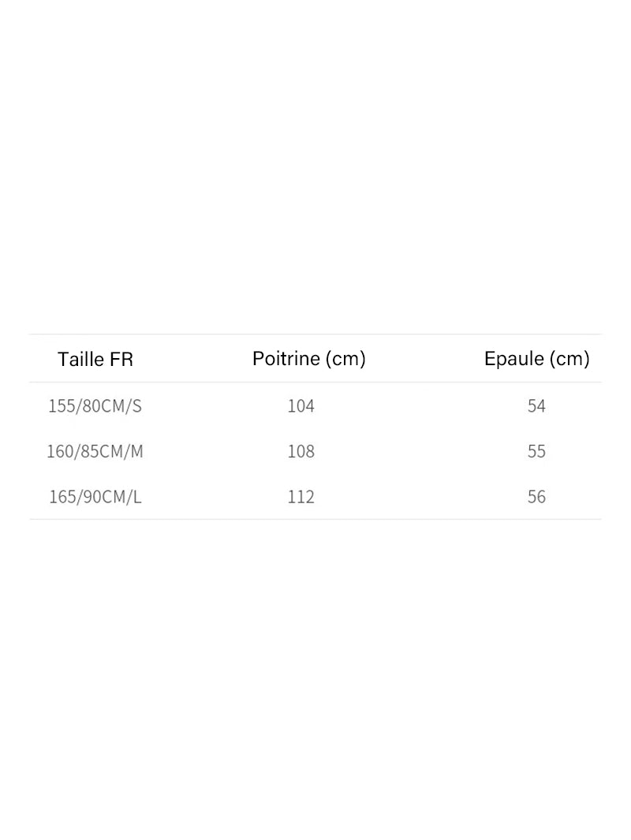Click the (cm) unit after Poitrine
The width and height of the screenshot is (631, 840).
(x=346, y=358)
